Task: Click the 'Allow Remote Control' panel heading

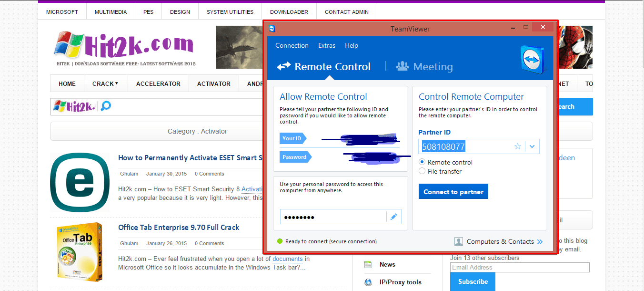Action: [323, 97]
